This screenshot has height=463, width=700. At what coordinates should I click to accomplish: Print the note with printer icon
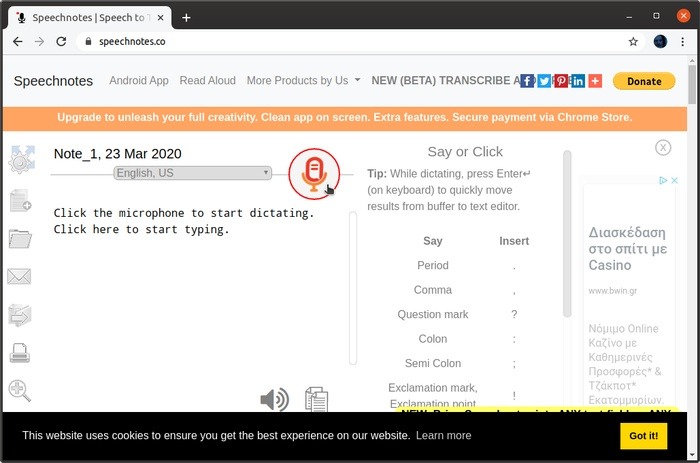[x=20, y=353]
